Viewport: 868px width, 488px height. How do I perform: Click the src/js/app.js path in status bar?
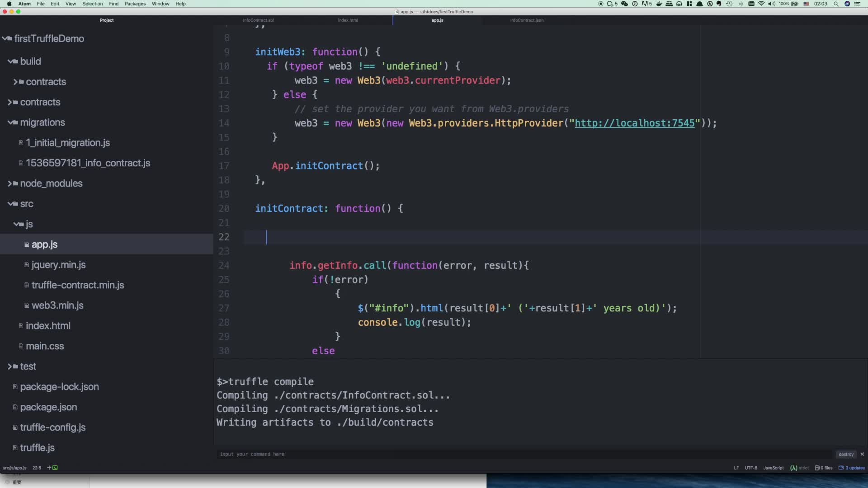coord(14,468)
